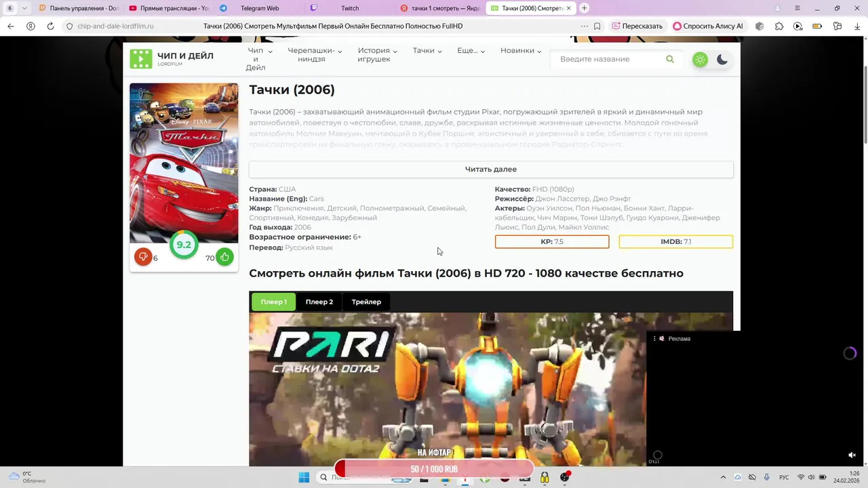Click the 50 / 1 000 RUB progress bar
Image resolution: width=868 pixels, height=488 pixels.
(x=434, y=469)
